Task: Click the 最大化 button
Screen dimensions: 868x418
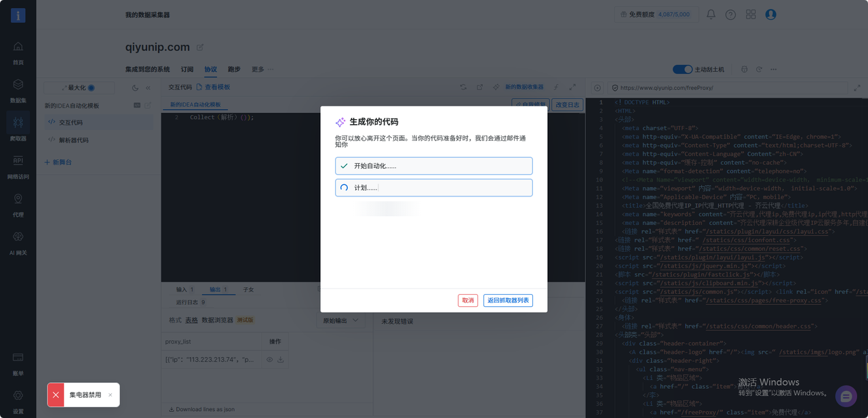Action: [79, 87]
